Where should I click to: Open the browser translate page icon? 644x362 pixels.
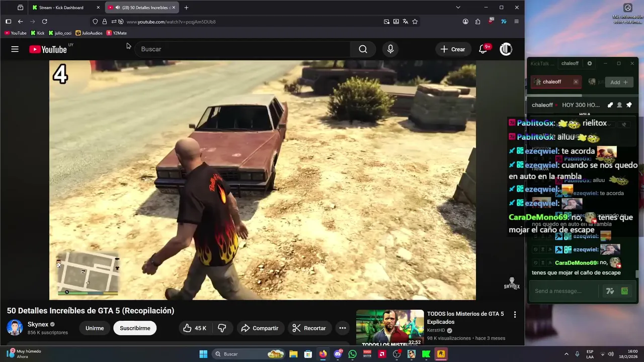406,22
